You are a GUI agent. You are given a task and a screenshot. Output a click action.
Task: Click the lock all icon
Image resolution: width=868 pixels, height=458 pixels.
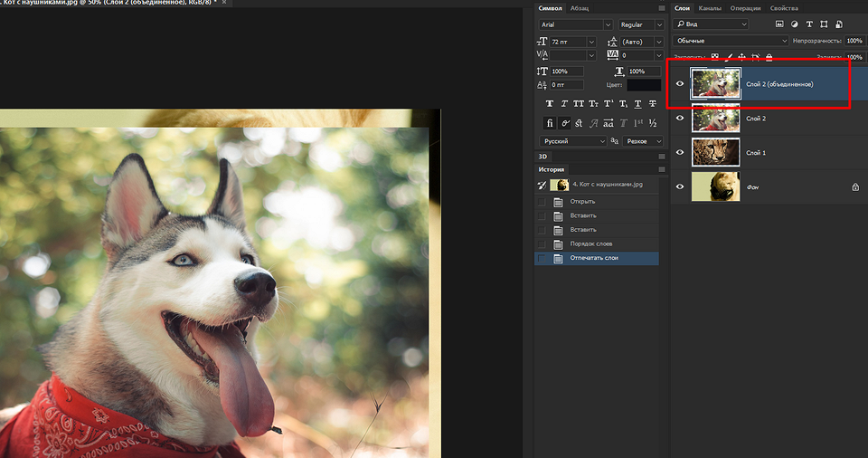(769, 57)
